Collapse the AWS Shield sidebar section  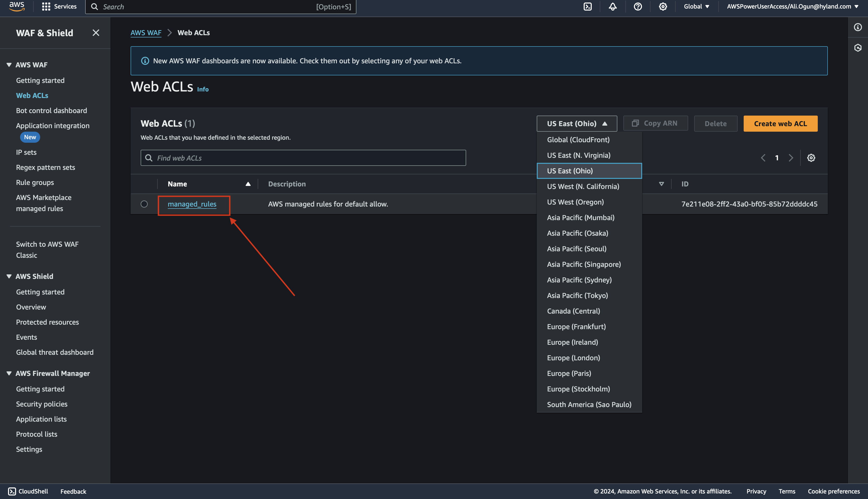coord(9,276)
